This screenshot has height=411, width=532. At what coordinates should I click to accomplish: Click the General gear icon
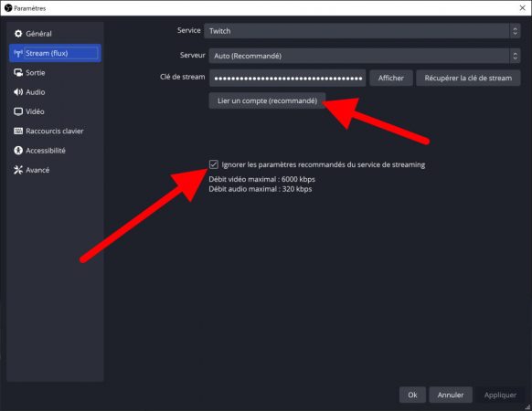[x=18, y=34]
